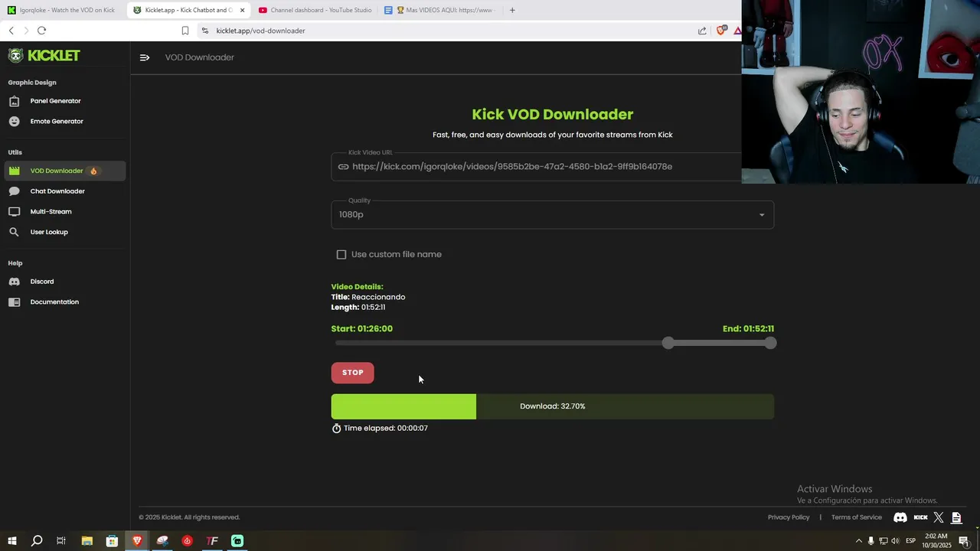
Task: Click the ESP language indicator
Action: 910,541
